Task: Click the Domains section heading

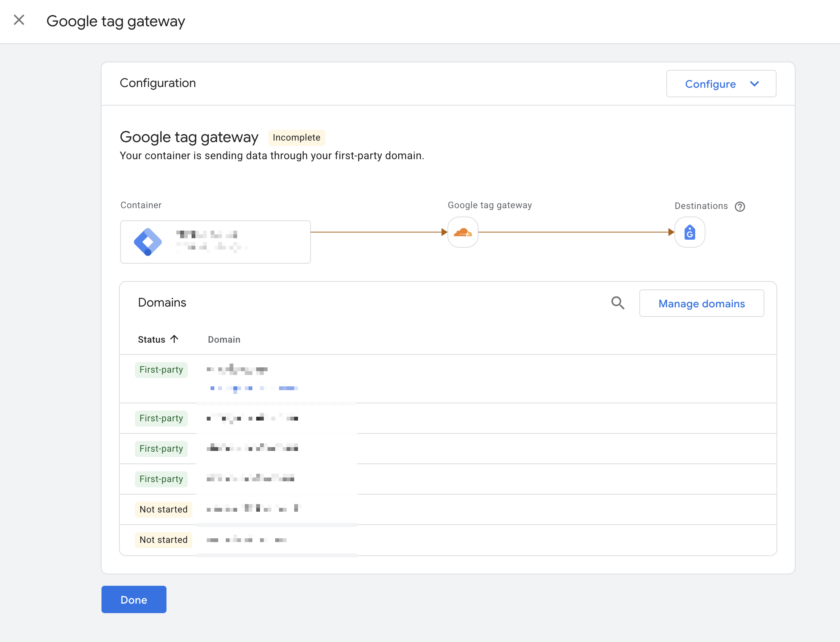Action: coord(162,303)
